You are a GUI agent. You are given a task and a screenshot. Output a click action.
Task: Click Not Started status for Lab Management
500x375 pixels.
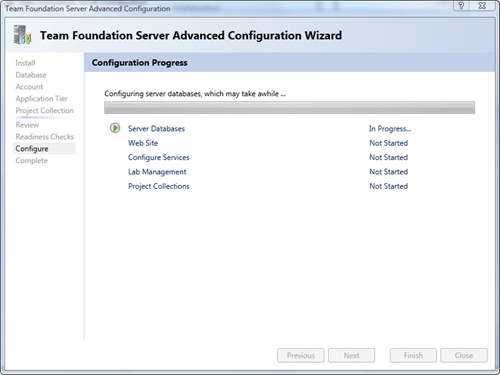pos(389,172)
